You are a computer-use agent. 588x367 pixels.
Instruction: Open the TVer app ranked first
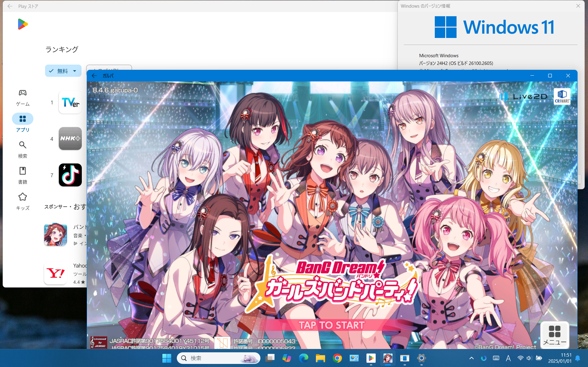(70, 102)
